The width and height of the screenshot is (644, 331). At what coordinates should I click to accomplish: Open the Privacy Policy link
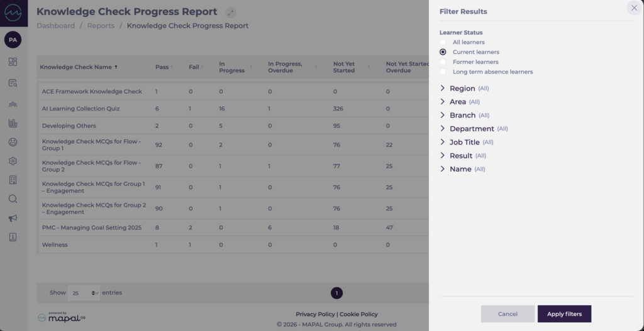coord(315,314)
